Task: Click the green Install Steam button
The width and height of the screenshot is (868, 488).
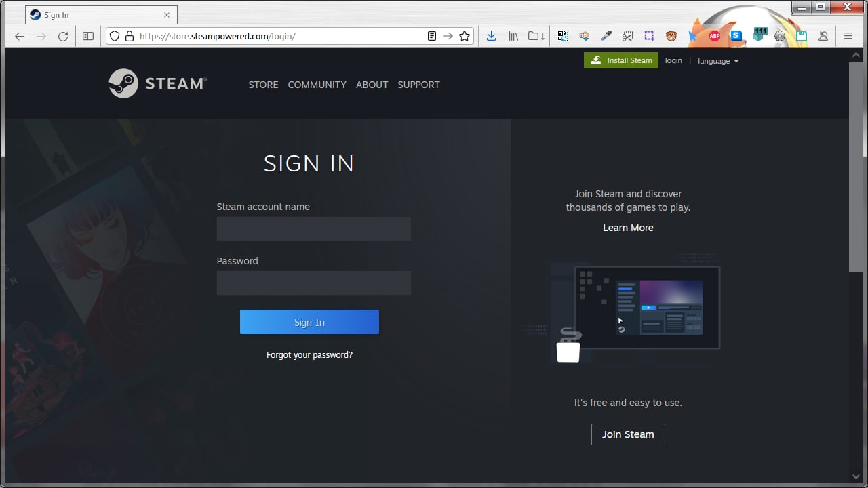Action: [621, 60]
